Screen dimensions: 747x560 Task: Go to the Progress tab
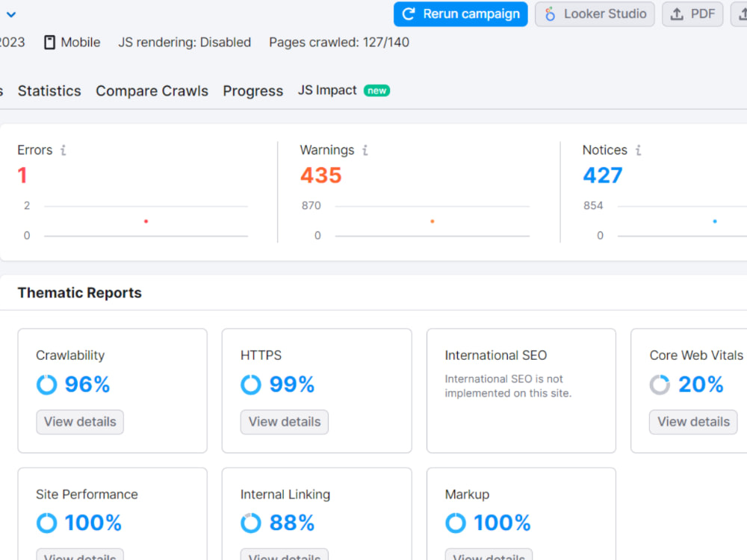tap(253, 90)
